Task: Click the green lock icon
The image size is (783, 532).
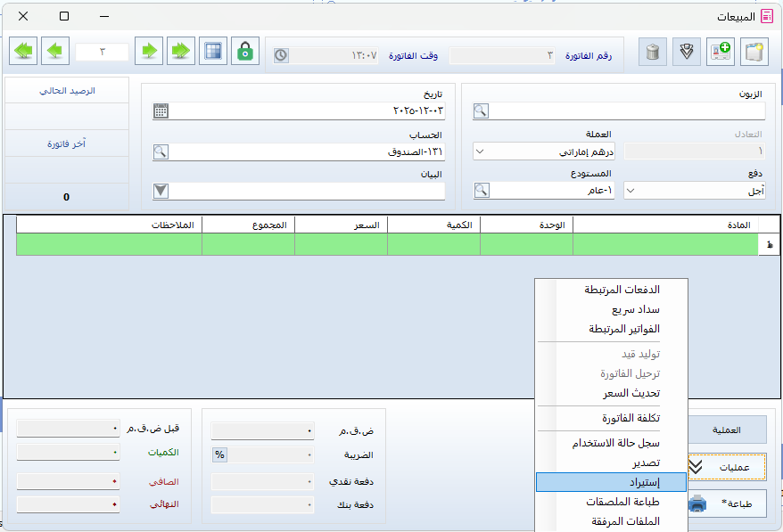Action: [244, 52]
